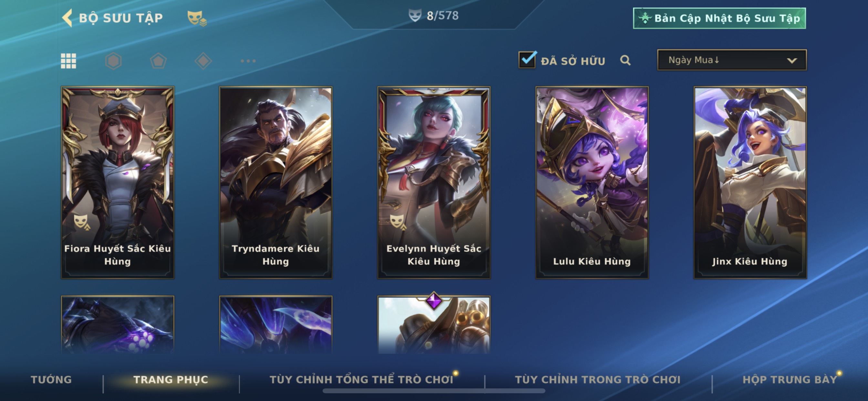Open the gold mask skin collection icon
This screenshot has width=868, height=401.
[x=197, y=18]
